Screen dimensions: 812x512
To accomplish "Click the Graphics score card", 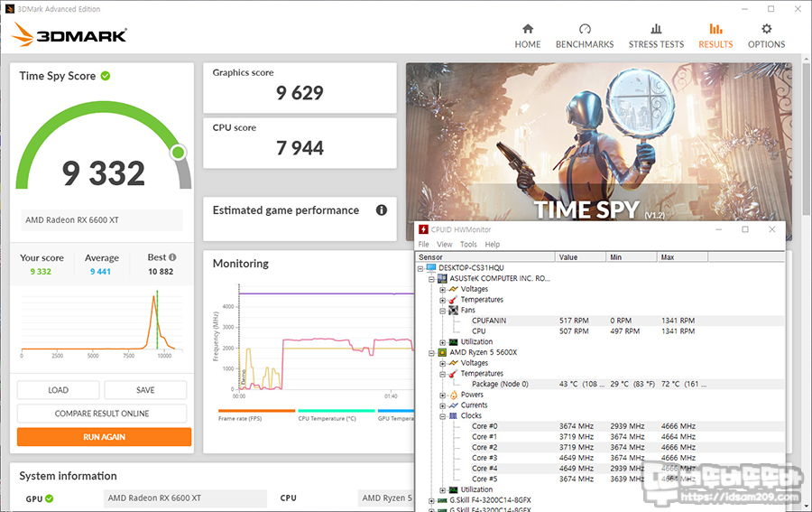I will coord(300,88).
